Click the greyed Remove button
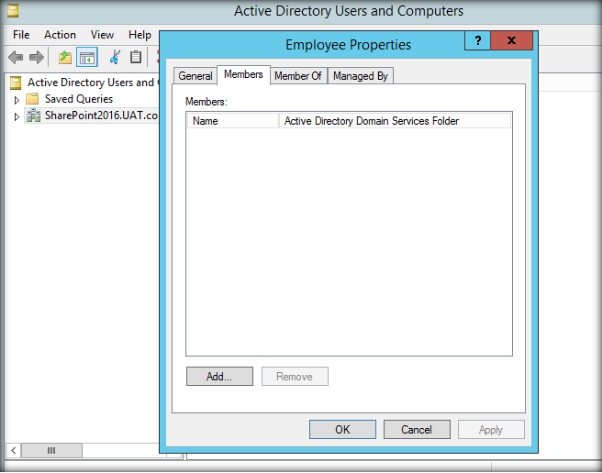The width and height of the screenshot is (602, 473). tap(294, 376)
